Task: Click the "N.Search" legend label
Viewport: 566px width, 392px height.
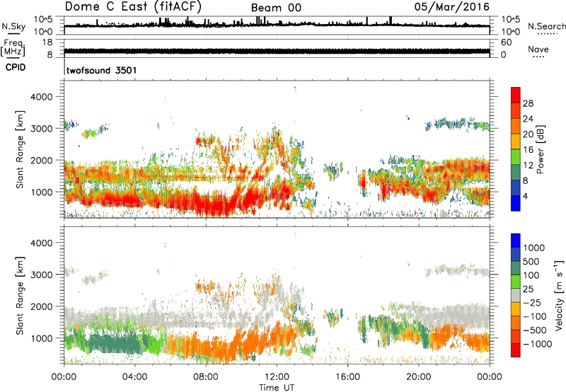Action: pos(546,26)
